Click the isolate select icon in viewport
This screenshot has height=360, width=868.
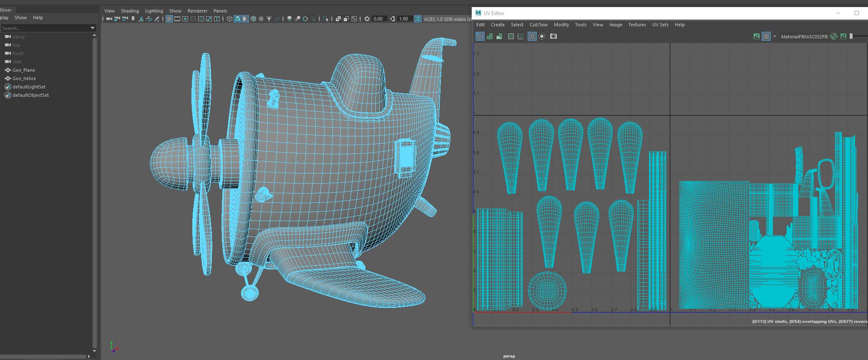click(x=326, y=19)
